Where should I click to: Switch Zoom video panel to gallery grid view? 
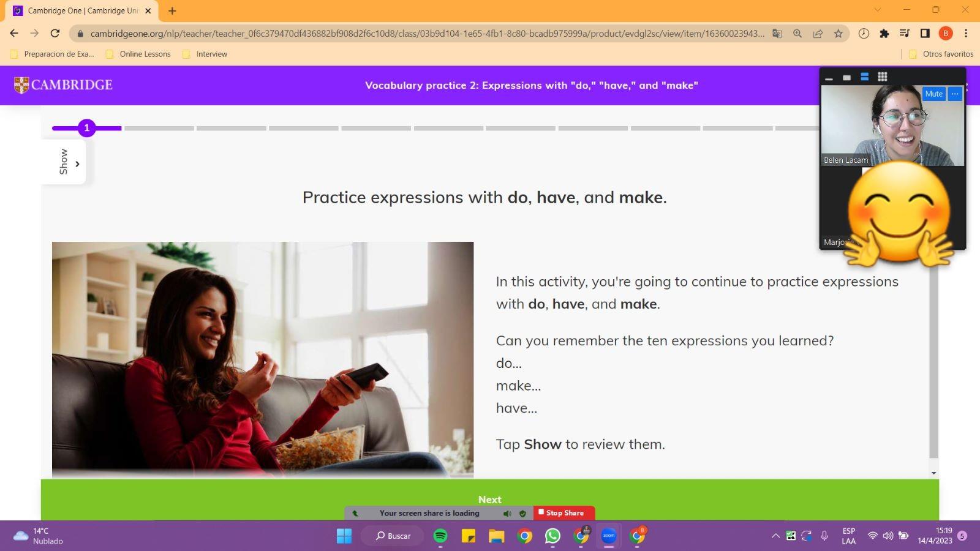(882, 77)
